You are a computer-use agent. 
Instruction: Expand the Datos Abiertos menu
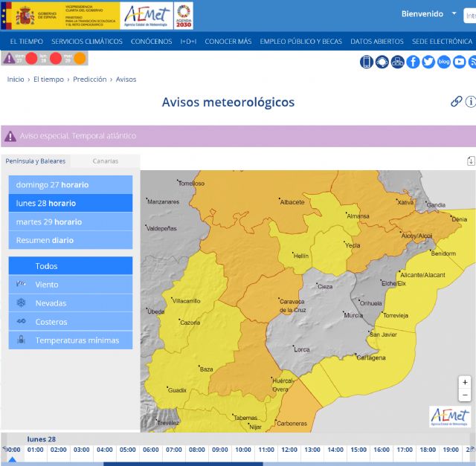point(377,42)
